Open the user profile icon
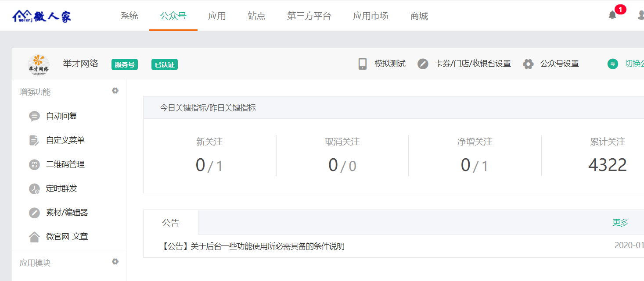The image size is (644, 281). pos(640,15)
